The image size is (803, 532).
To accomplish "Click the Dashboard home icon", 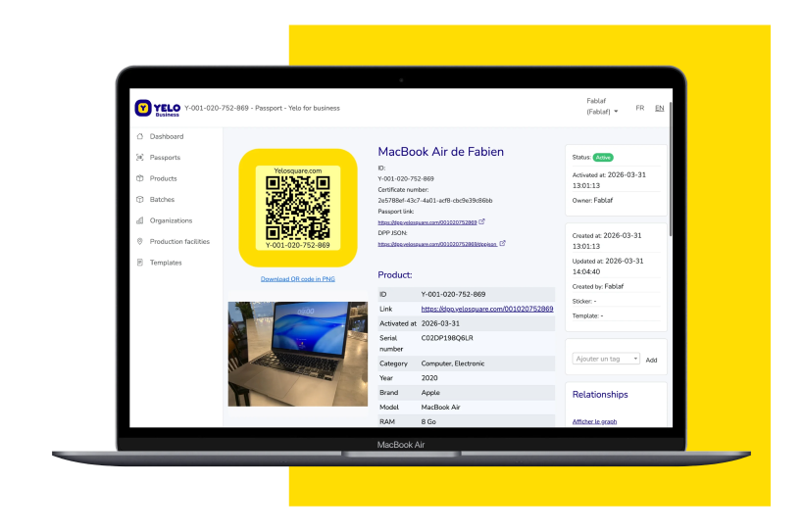I will [140, 136].
